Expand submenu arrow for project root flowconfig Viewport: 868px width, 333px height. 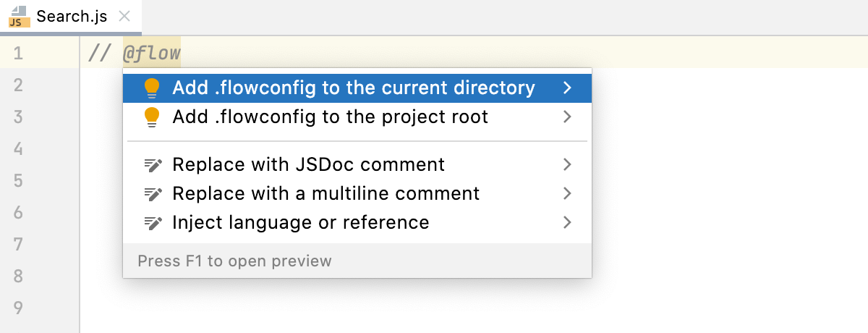coord(568,117)
